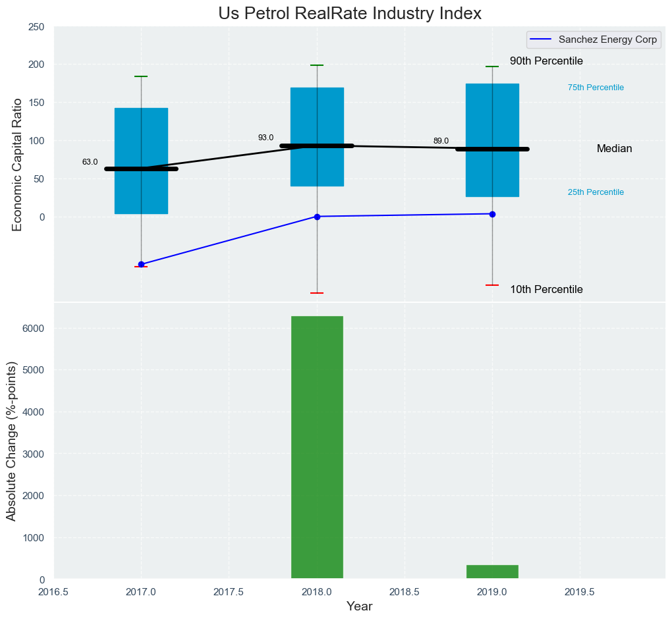Image resolution: width=672 pixels, height=619 pixels.
Task: Click the red 10th percentile cap for 2019
Action: tap(492, 285)
